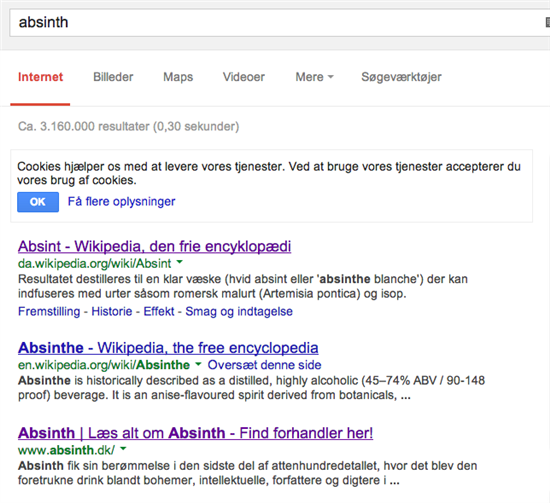This screenshot has width=550, height=503.
Task: Go to the Historie section link
Action: [x=112, y=311]
